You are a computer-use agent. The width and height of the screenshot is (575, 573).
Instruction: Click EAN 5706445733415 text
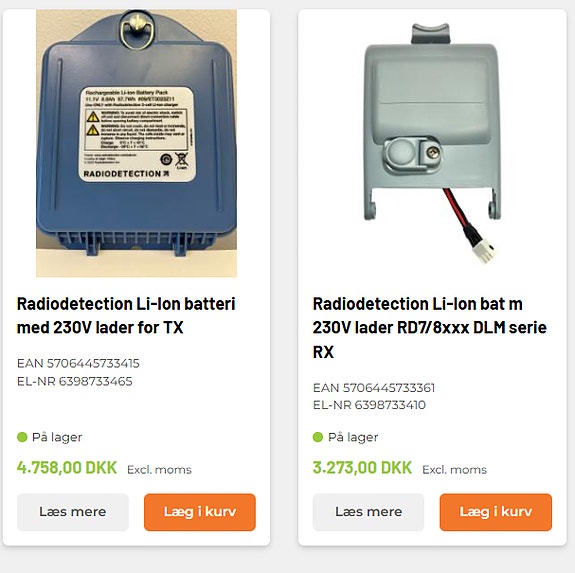78,363
